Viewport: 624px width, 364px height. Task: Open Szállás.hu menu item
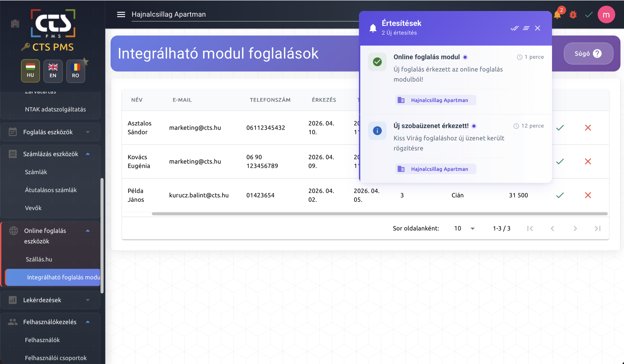click(39, 259)
